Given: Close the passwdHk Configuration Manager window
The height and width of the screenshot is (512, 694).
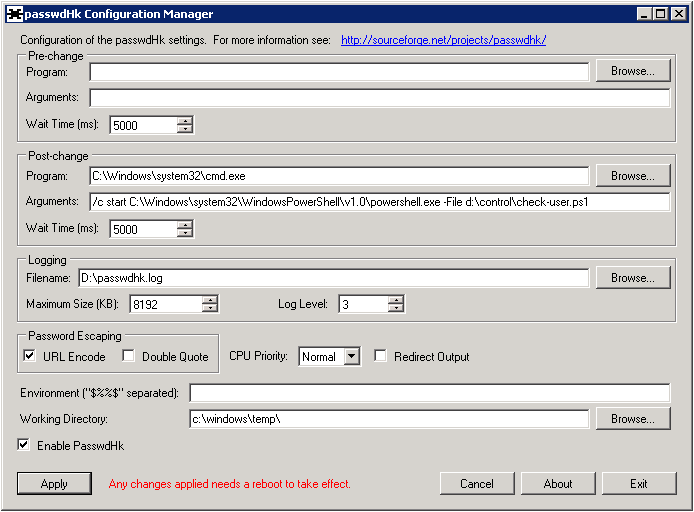Looking at the screenshot, I should click(x=679, y=14).
